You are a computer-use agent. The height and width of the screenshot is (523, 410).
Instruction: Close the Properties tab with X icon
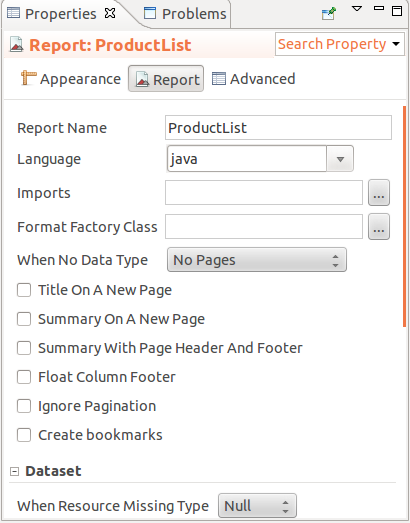(x=110, y=13)
